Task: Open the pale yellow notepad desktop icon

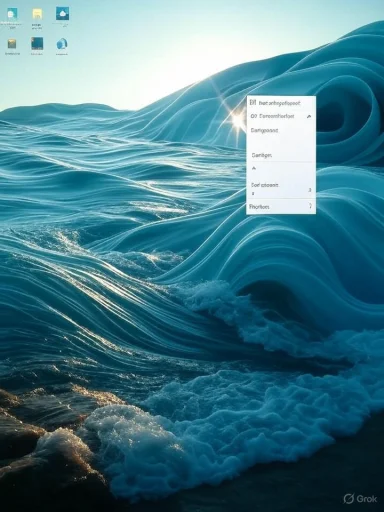Action: 37,14
